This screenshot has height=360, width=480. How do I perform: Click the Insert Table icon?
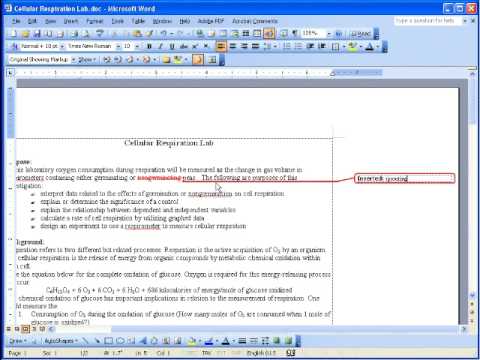223,33
